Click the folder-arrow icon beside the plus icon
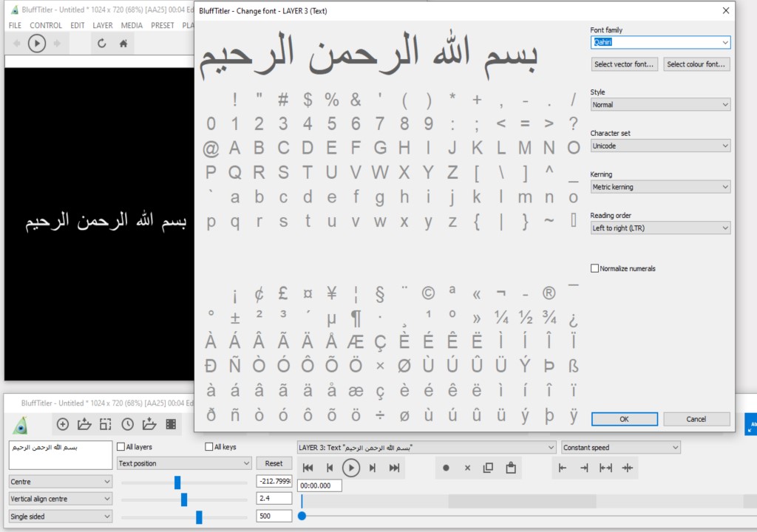The height and width of the screenshot is (532, 757). coord(84,424)
